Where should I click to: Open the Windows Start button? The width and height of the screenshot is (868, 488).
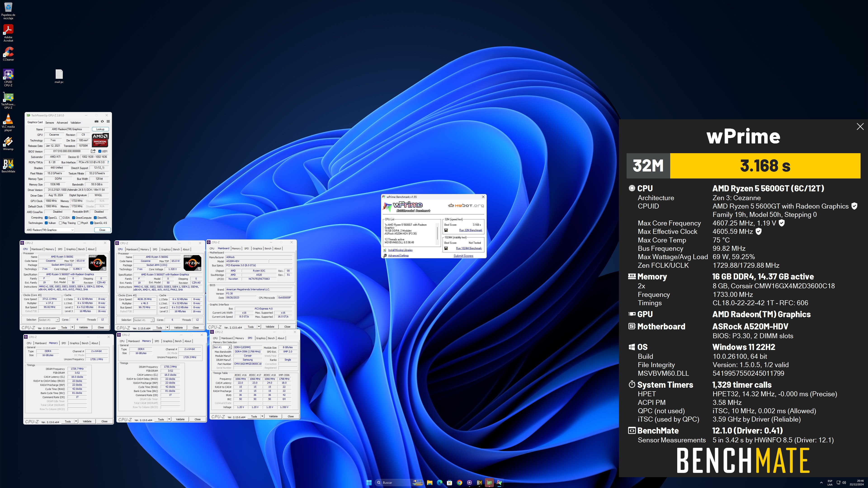click(369, 483)
